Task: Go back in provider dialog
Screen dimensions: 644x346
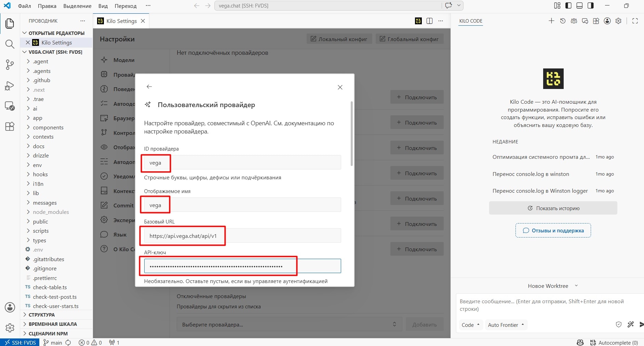Action: click(149, 87)
